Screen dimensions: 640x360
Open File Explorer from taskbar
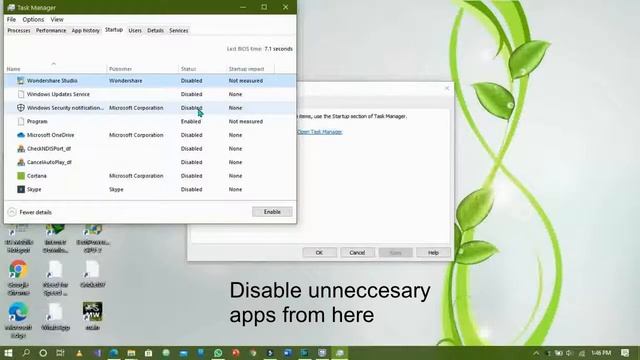[131, 353]
